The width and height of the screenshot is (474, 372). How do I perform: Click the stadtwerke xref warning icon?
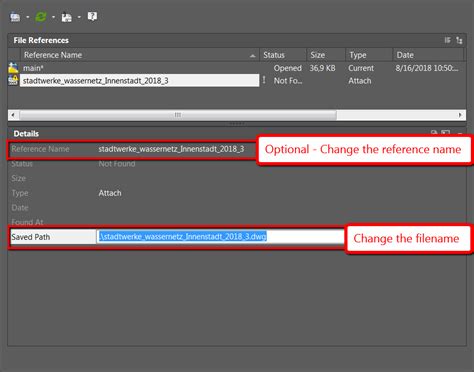click(13, 81)
